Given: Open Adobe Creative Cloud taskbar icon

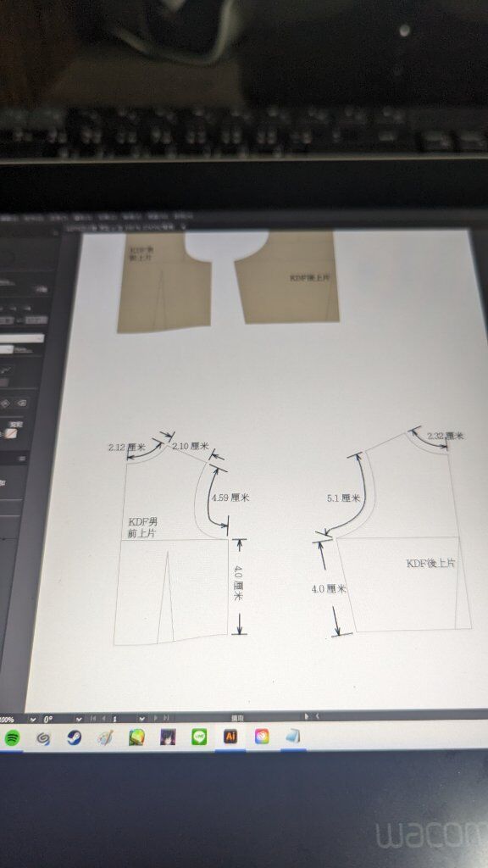Looking at the screenshot, I should (262, 737).
